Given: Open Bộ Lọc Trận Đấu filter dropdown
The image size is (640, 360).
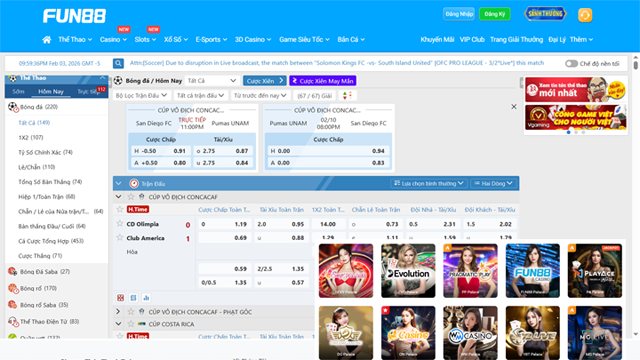Looking at the screenshot, I should tap(141, 96).
